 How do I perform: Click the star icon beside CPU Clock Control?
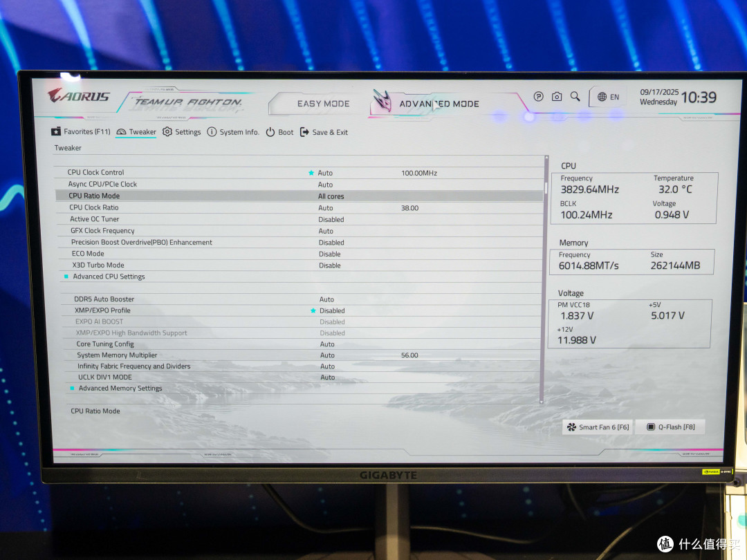click(311, 173)
